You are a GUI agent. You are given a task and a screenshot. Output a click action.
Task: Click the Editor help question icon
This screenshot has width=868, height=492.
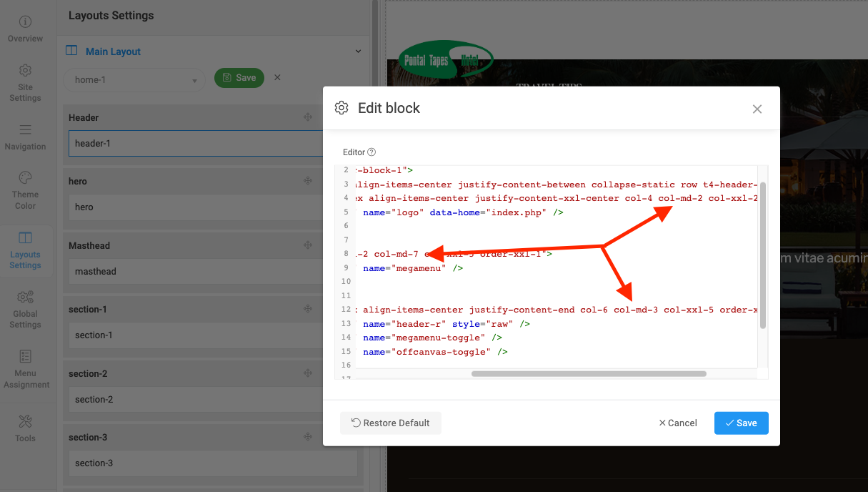[x=371, y=152]
